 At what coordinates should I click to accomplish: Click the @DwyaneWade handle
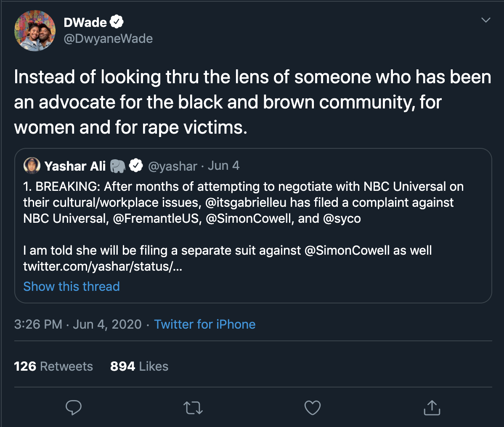108,39
